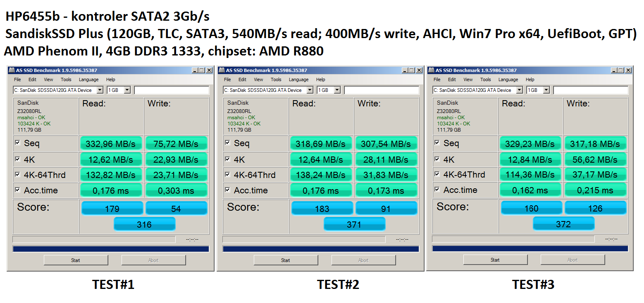Click the read score 183
The image size is (644, 303).
(322, 209)
